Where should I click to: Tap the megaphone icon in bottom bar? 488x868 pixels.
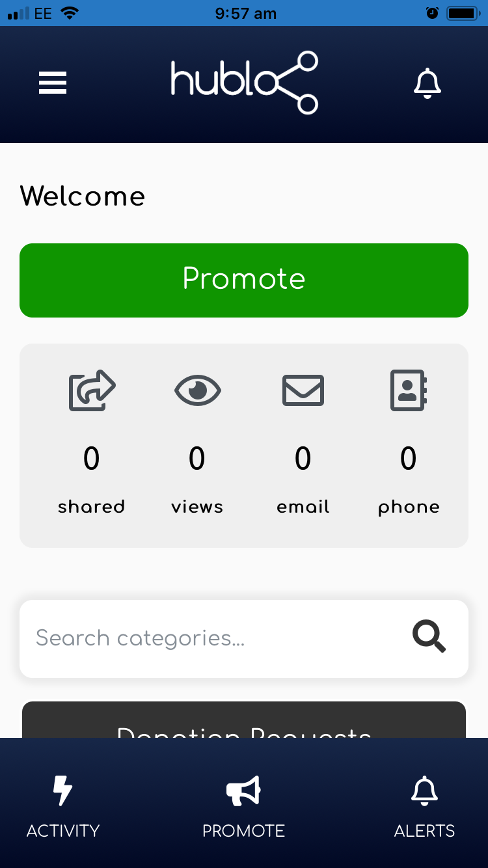(243, 791)
